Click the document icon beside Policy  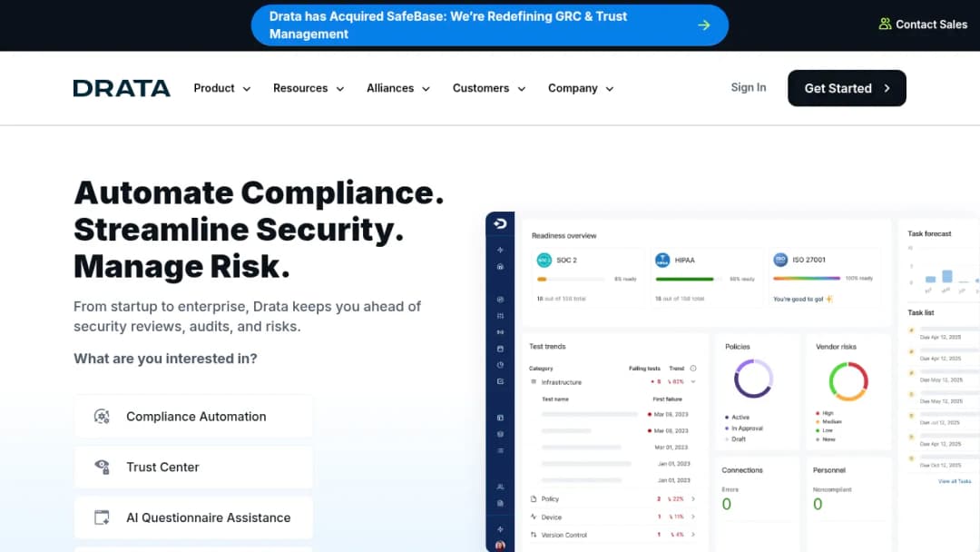[x=534, y=498]
